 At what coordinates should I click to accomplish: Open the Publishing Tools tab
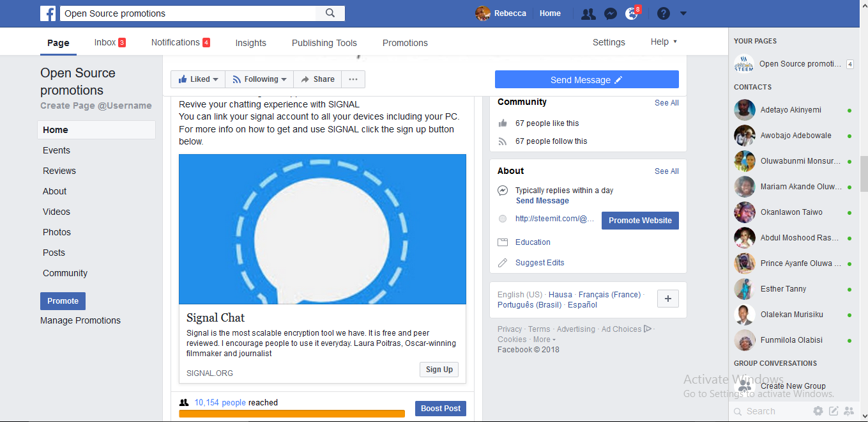click(x=324, y=43)
